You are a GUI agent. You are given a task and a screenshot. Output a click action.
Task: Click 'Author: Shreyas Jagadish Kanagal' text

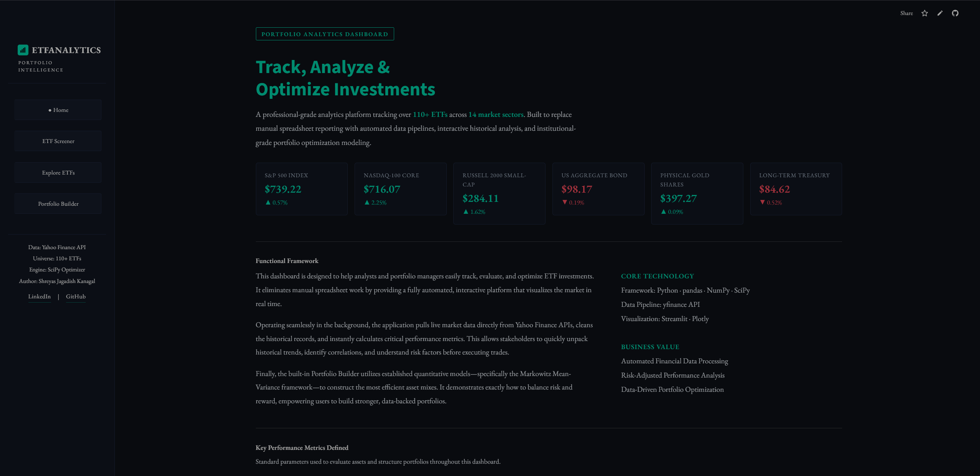[x=57, y=281]
